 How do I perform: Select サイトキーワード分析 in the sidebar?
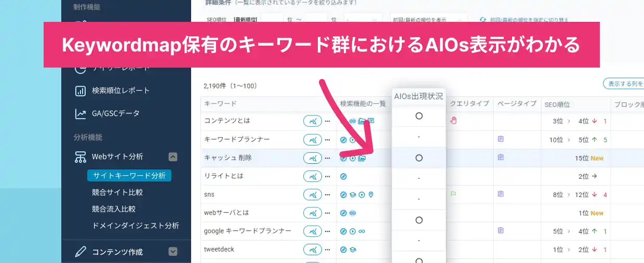[129, 176]
